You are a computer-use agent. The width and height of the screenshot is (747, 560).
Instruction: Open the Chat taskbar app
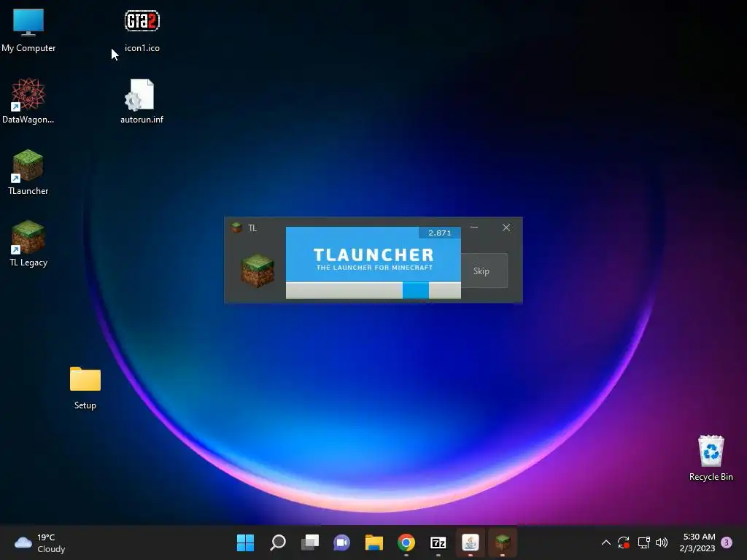(x=341, y=542)
